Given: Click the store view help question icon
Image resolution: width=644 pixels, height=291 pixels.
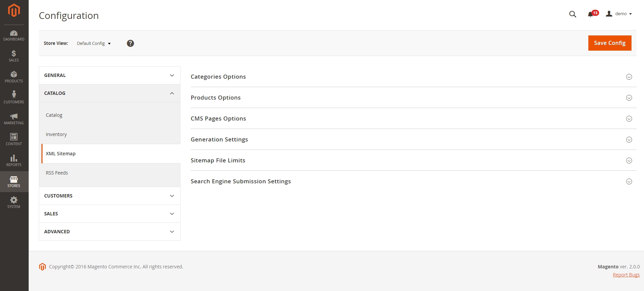Looking at the screenshot, I should pyautogui.click(x=130, y=43).
